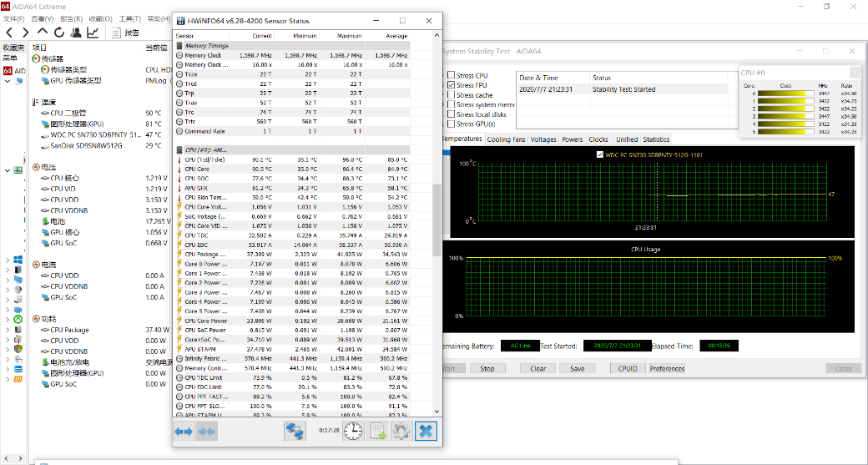868x465 pixels.
Task: Click the Preferences button
Action: [x=667, y=368]
